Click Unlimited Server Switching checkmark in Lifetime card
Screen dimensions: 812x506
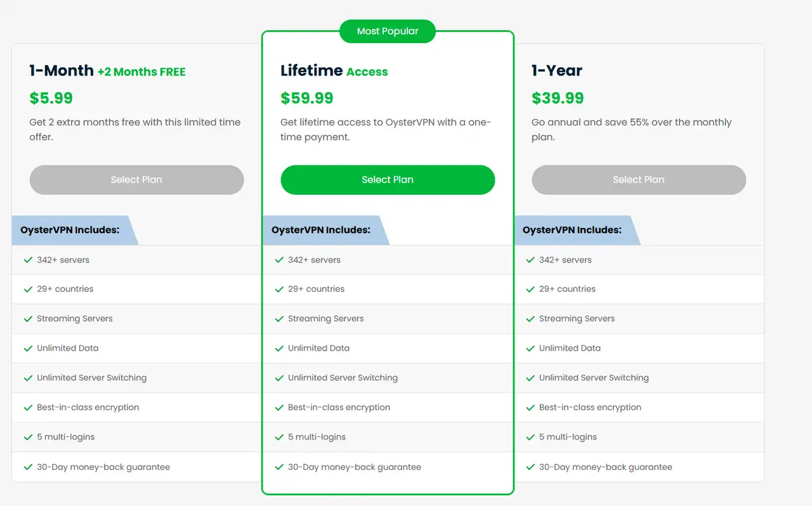pos(279,377)
